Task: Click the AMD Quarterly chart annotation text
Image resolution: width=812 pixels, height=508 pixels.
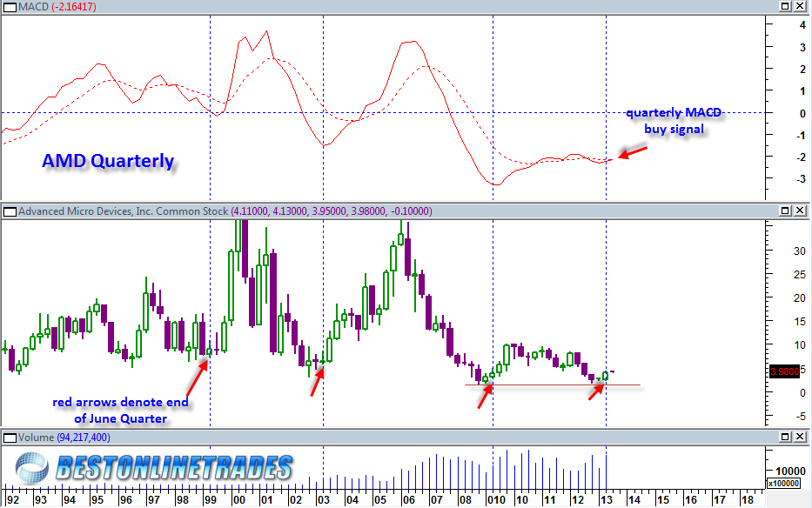Action: (x=108, y=161)
